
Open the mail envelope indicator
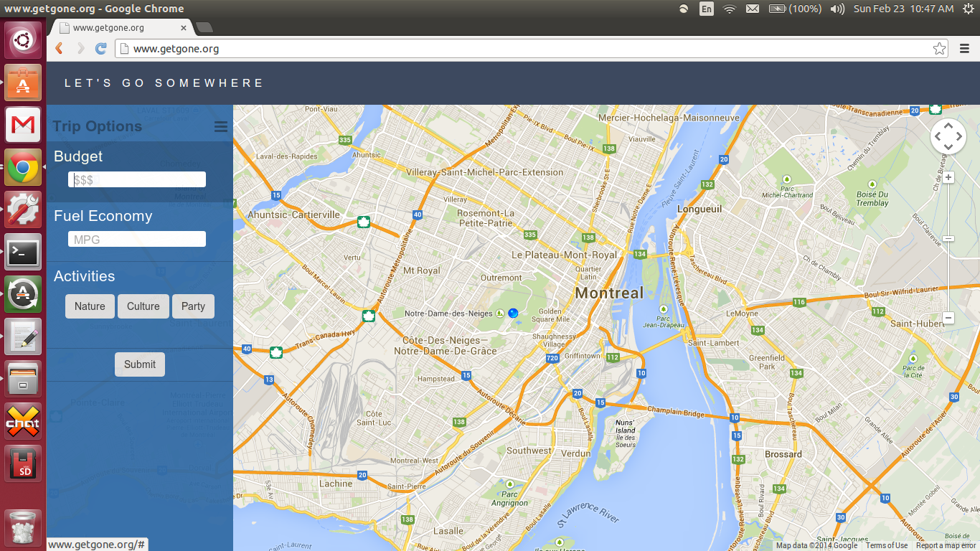click(753, 9)
